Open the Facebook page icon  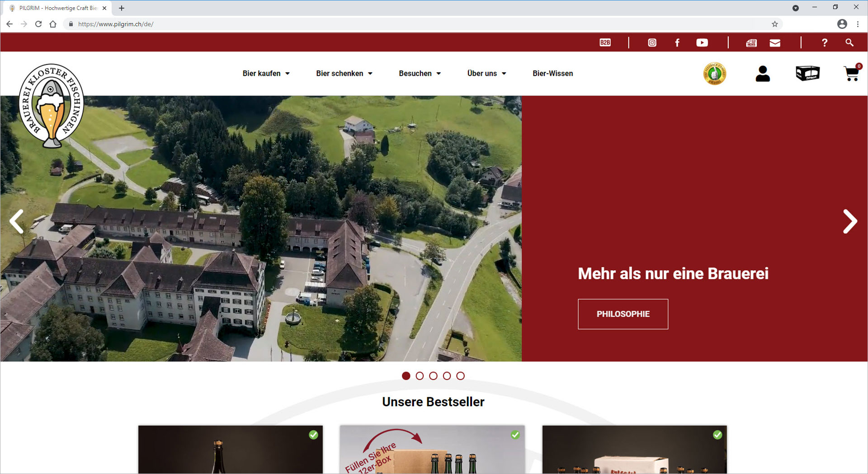click(677, 42)
